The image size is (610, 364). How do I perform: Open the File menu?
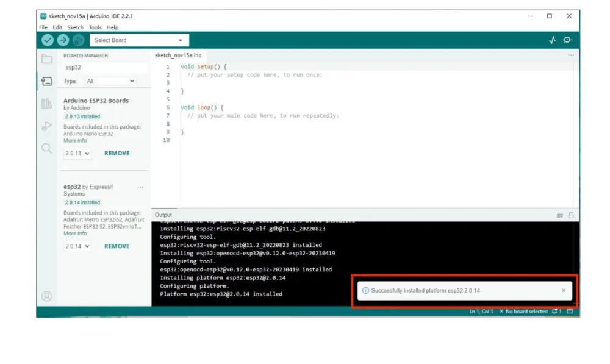[x=43, y=27]
